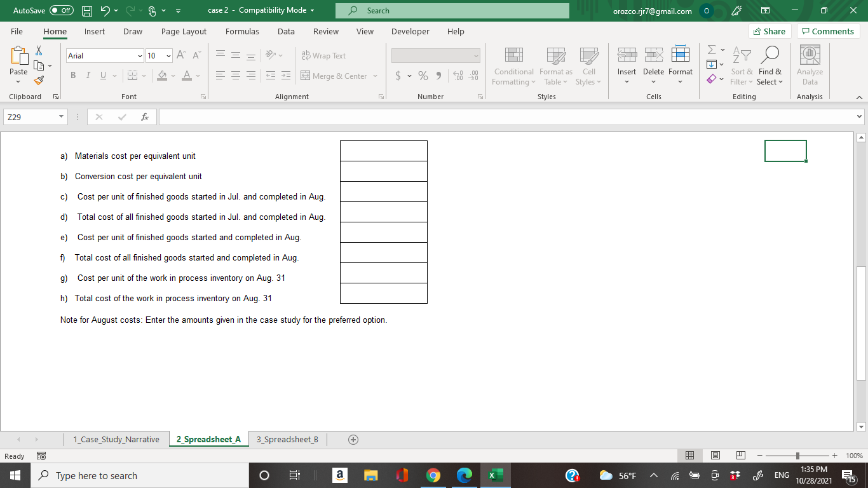Viewport: 868px width, 488px height.
Task: Click the Cut scissors icon
Action: point(39,51)
